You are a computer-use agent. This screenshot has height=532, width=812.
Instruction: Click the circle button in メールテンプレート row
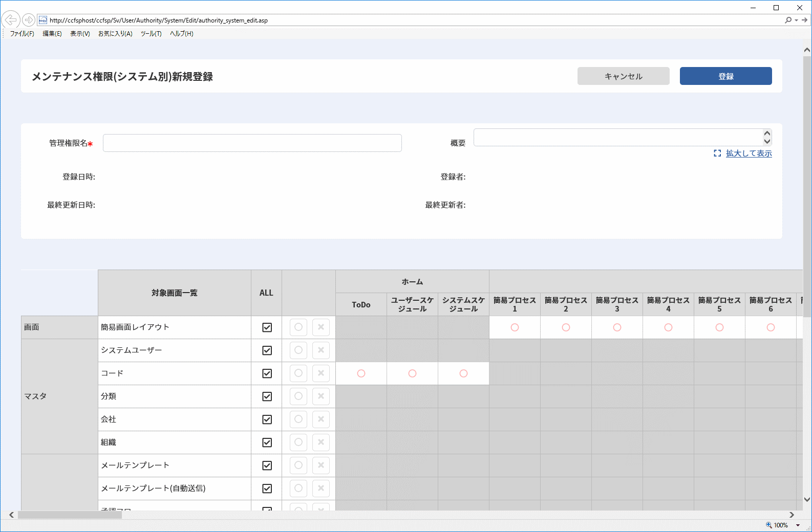tap(298, 465)
